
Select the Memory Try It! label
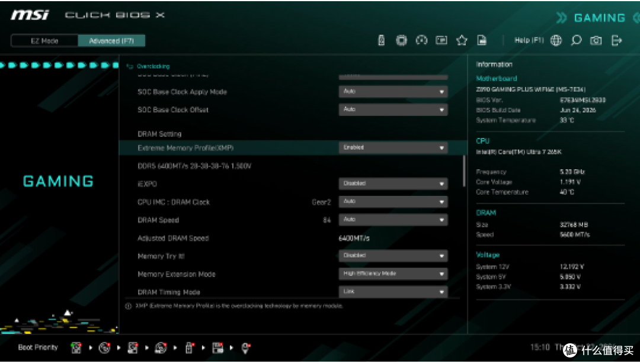(x=161, y=256)
